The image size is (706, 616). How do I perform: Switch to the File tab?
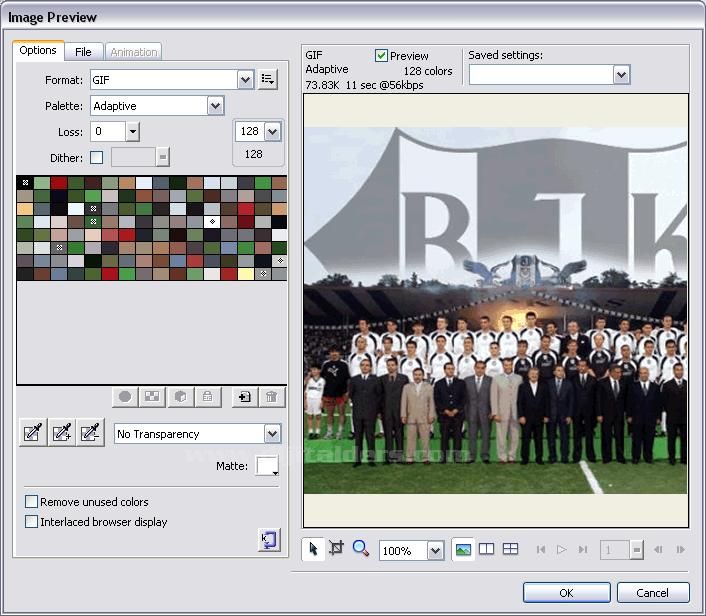pyautogui.click(x=83, y=52)
